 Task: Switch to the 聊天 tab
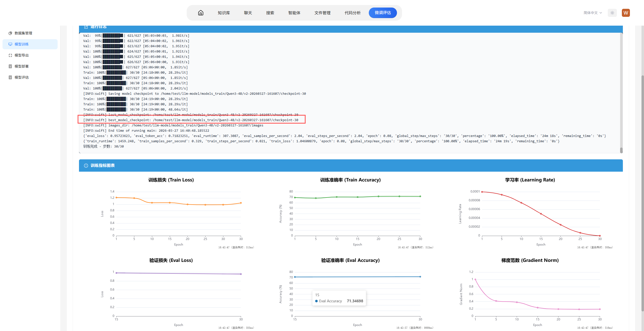(248, 13)
